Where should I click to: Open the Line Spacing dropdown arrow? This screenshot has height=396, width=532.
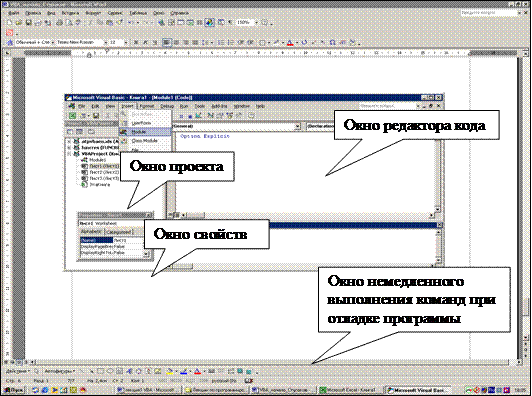pyautogui.click(x=212, y=42)
